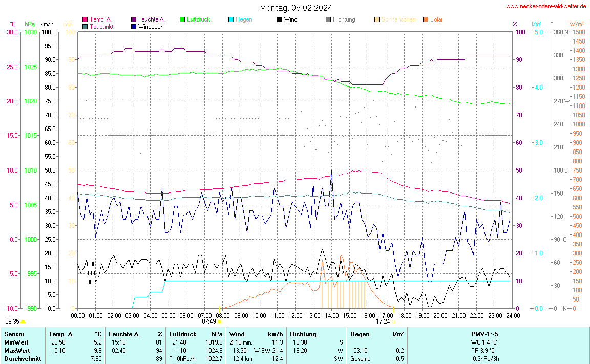The width and height of the screenshot is (590, 364).
Task: Click the cyan Regen legend swatch
Action: 231,19
